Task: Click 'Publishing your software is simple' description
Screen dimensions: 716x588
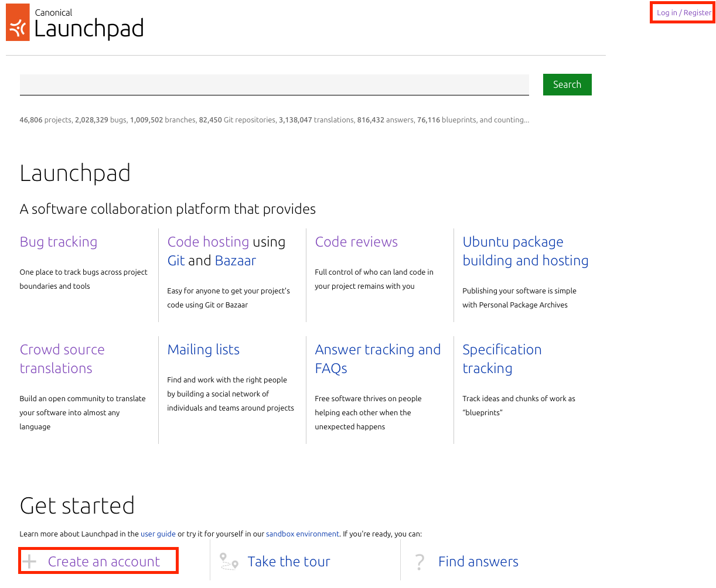Action: click(x=519, y=298)
